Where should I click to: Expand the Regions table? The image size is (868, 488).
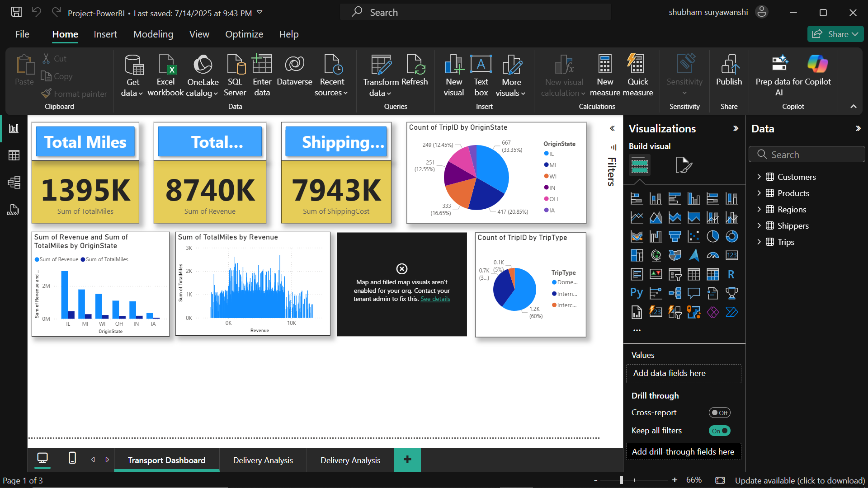(x=759, y=209)
